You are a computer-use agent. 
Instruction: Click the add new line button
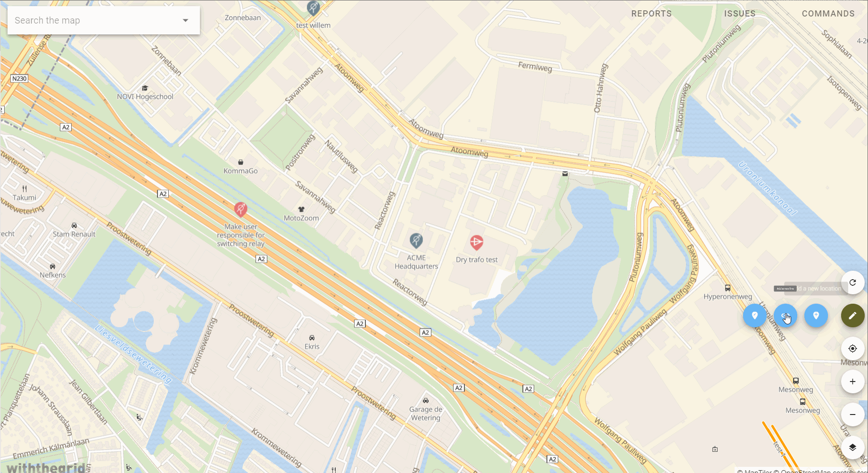click(x=785, y=315)
